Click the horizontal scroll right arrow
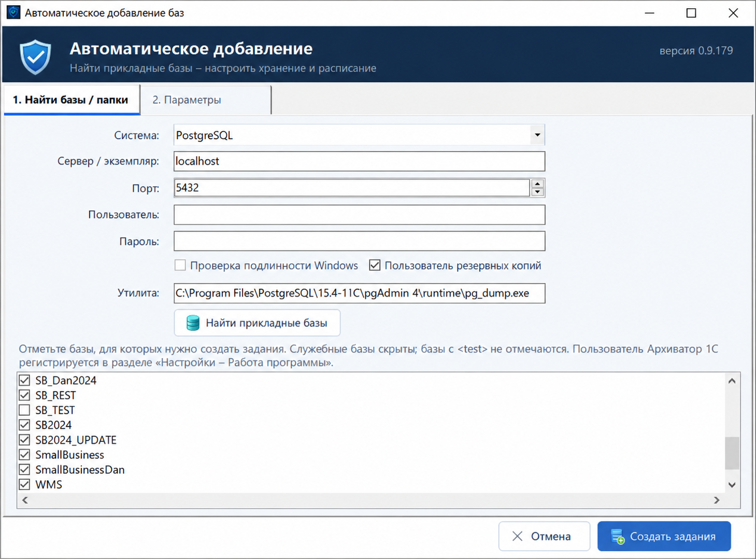 [x=717, y=500]
